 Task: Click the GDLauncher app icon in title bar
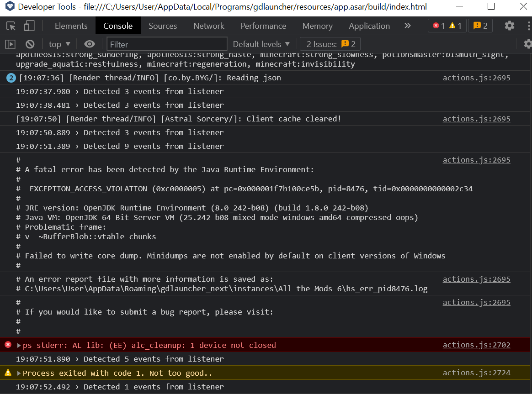[10, 6]
